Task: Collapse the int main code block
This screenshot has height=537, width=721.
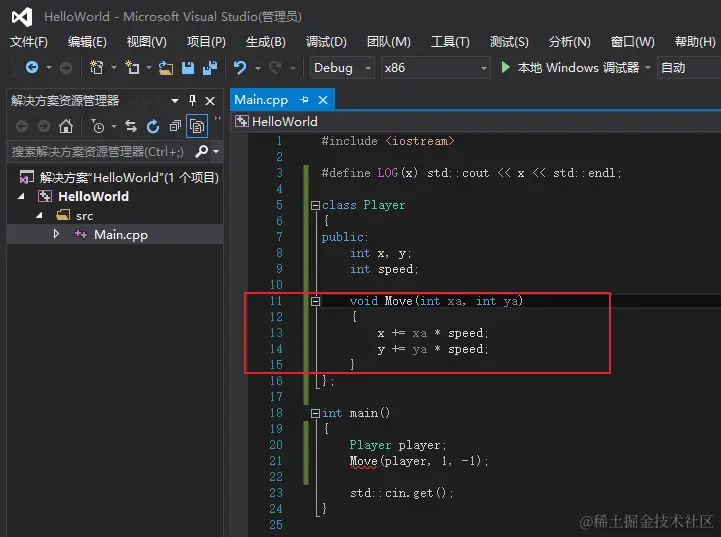Action: (x=315, y=413)
